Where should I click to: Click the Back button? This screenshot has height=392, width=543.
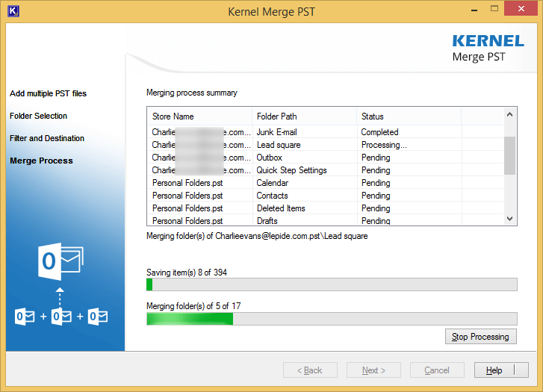click(310, 370)
